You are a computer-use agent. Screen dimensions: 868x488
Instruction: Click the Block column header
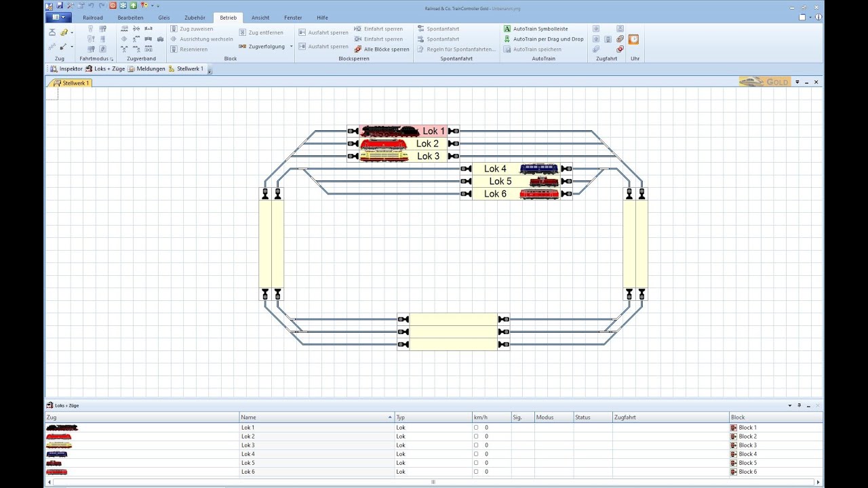tap(776, 418)
